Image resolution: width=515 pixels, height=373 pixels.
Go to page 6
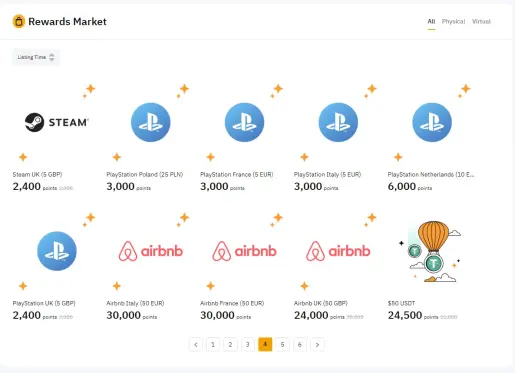tap(300, 344)
